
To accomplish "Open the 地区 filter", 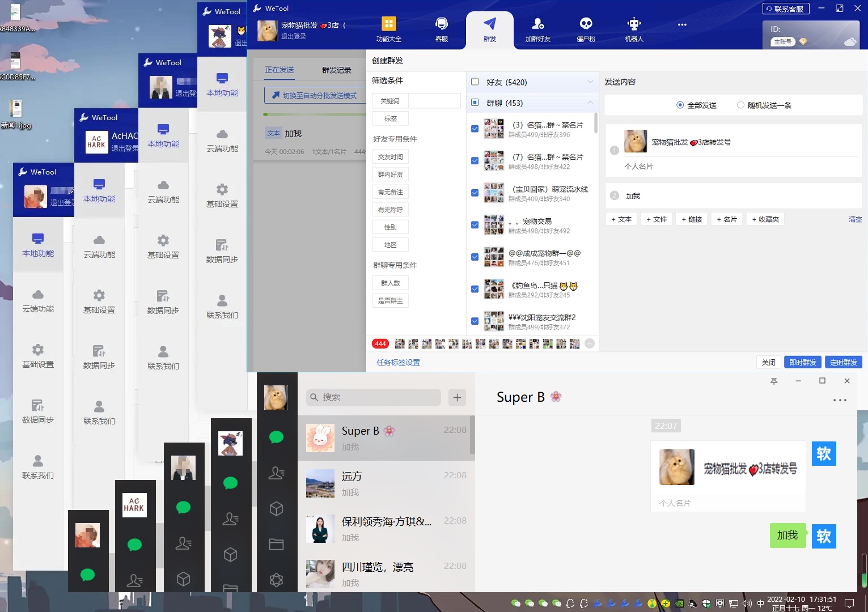I will point(391,245).
